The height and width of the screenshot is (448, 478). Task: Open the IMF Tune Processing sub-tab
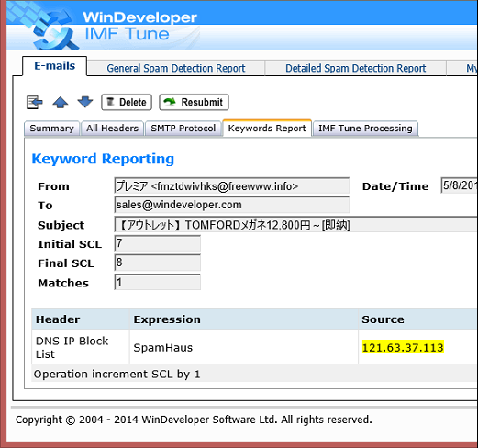tap(365, 129)
